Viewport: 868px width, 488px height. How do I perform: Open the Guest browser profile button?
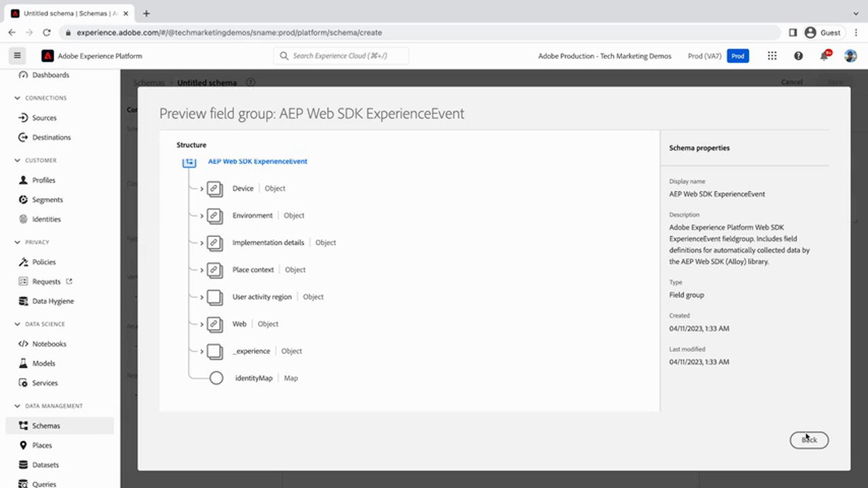click(823, 32)
